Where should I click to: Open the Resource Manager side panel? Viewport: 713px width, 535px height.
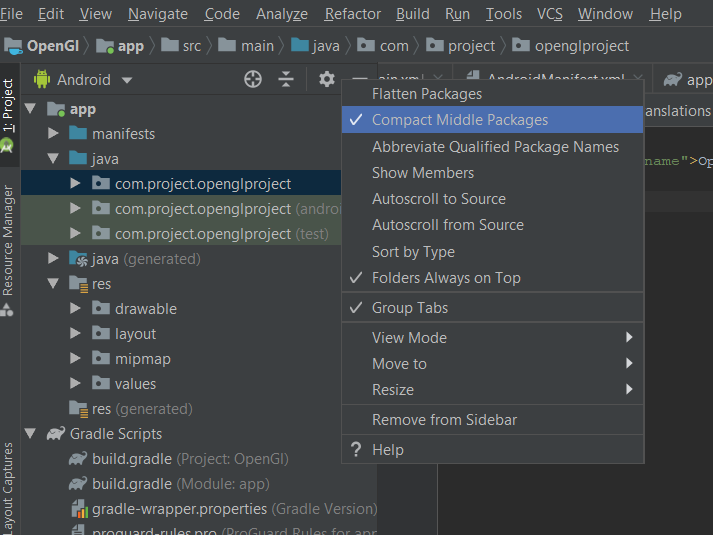pyautogui.click(x=8, y=240)
